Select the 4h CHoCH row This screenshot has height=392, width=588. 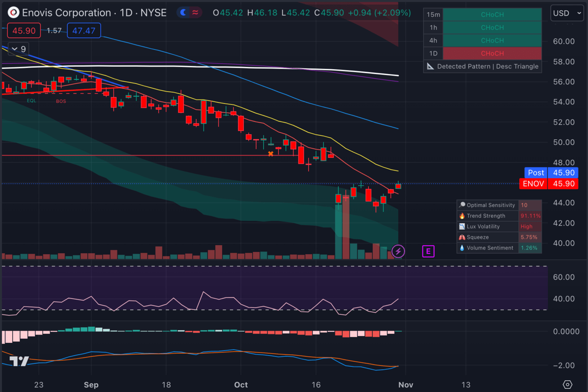click(483, 40)
